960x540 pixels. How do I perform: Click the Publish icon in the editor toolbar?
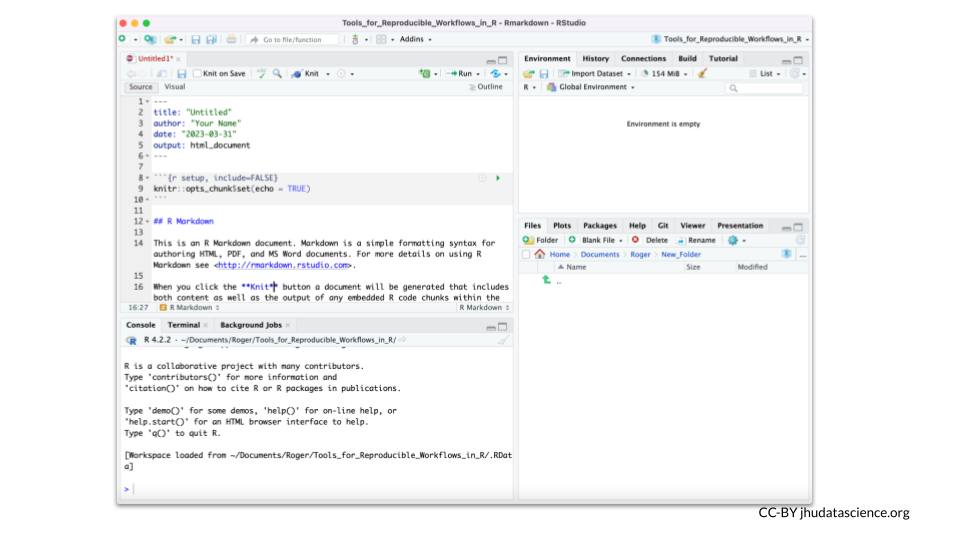496,73
